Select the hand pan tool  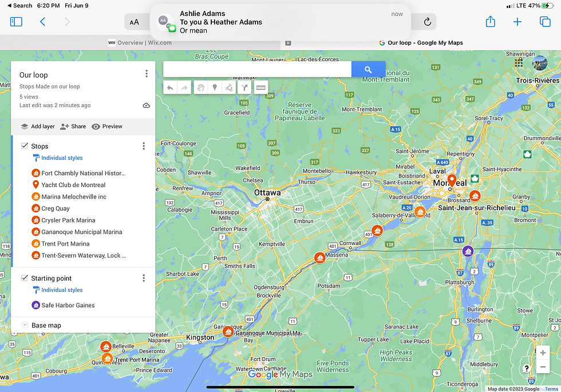(201, 88)
